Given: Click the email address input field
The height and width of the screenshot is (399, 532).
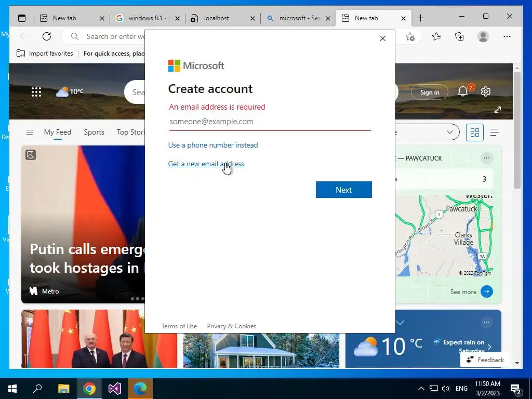Looking at the screenshot, I should [270, 122].
